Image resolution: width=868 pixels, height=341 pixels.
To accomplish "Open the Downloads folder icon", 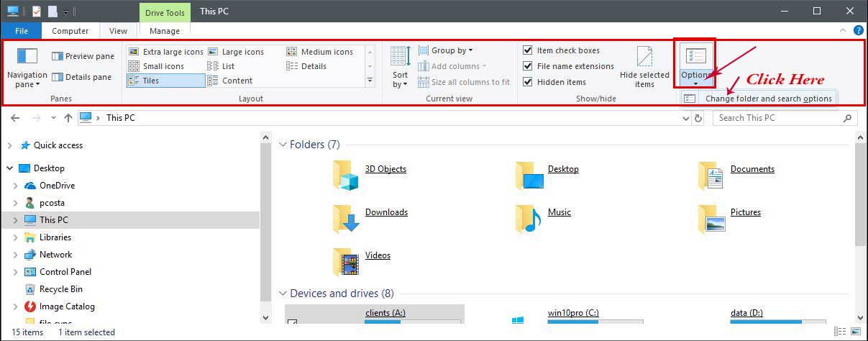I will pos(346,219).
